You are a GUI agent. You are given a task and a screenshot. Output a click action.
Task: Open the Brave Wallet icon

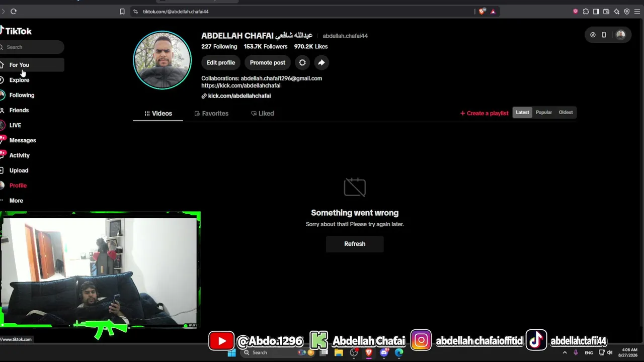(606, 11)
